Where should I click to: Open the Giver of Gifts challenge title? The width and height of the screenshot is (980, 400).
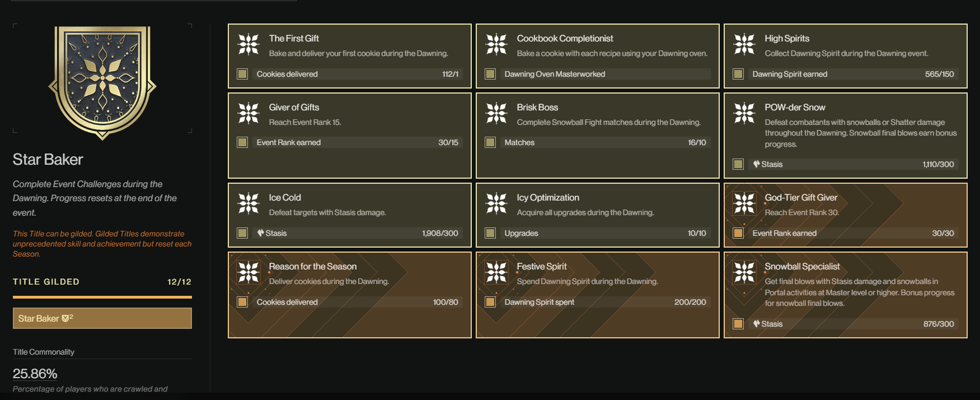click(294, 107)
